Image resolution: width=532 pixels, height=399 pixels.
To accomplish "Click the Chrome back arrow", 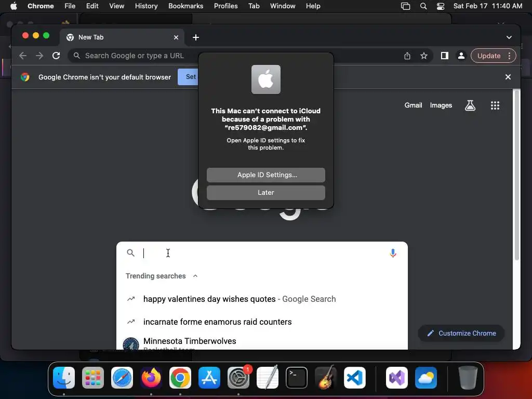I will coord(23,56).
